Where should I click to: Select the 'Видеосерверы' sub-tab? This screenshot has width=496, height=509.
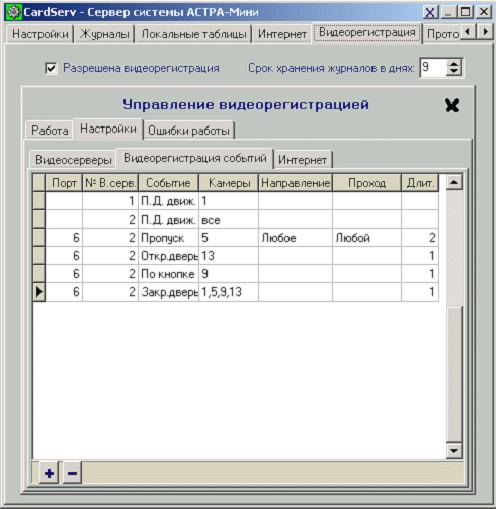pos(73,160)
